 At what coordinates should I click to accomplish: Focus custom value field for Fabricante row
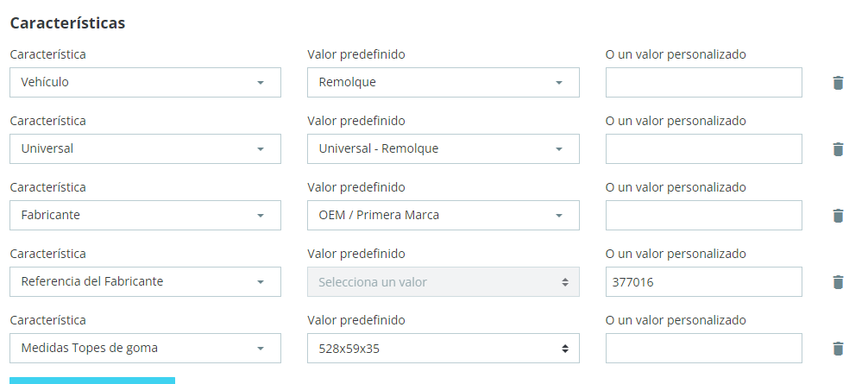pyautogui.click(x=703, y=216)
